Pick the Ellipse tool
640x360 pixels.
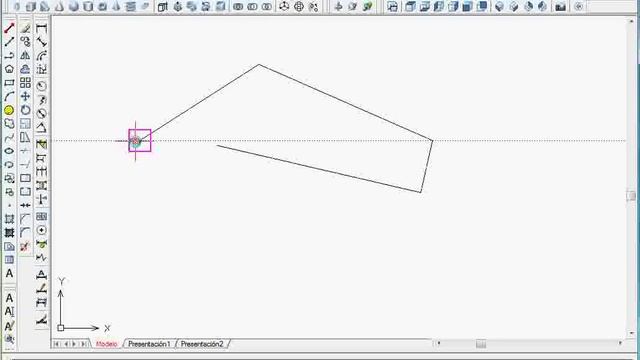(9, 151)
